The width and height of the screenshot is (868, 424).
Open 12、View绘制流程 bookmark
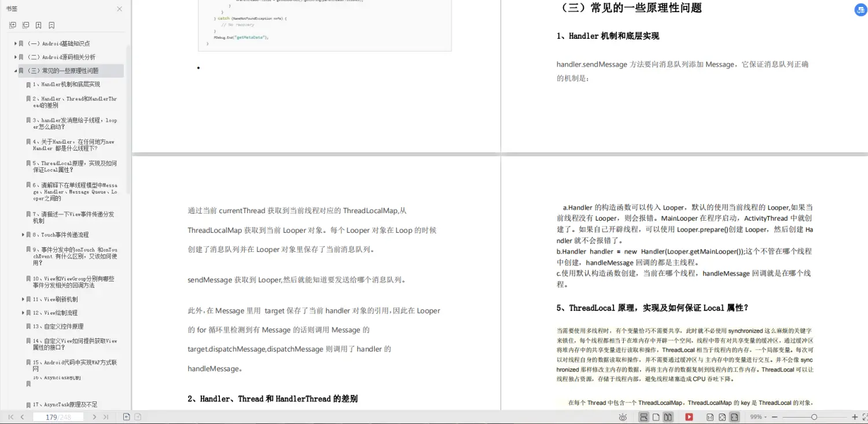click(x=55, y=313)
